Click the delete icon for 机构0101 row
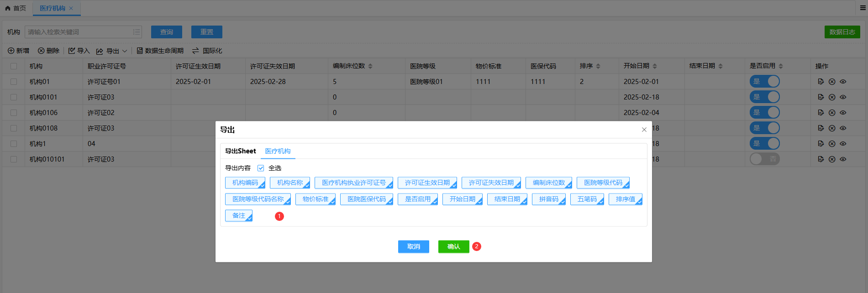 tap(832, 97)
